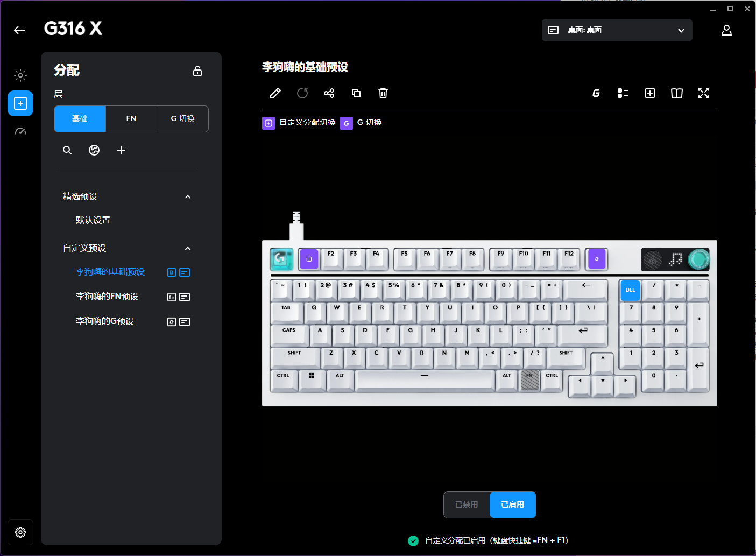Collapse the 精选预设 section

pyautogui.click(x=188, y=196)
